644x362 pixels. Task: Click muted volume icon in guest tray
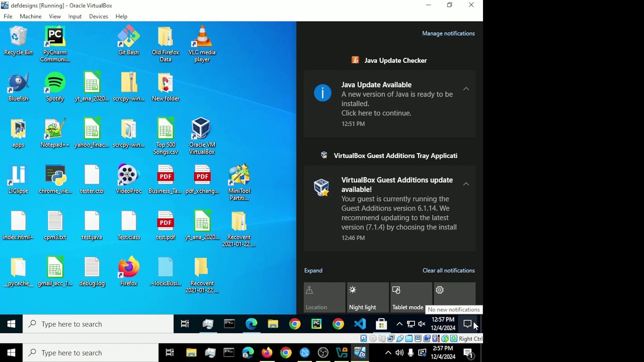click(x=422, y=324)
